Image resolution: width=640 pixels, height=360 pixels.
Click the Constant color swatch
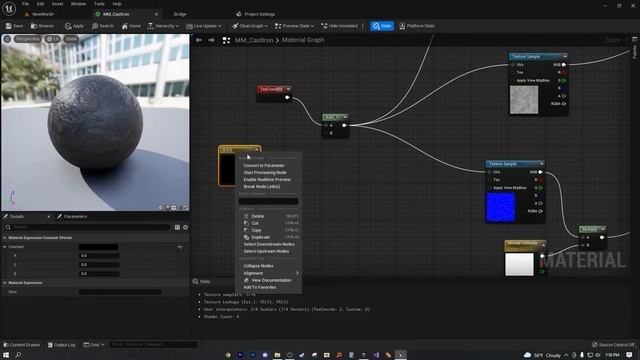(98, 247)
